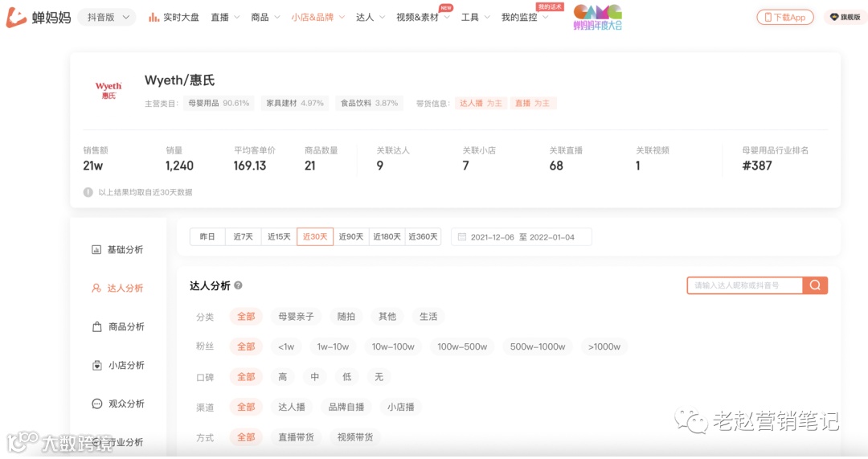The width and height of the screenshot is (868, 459).
Task: Select the 昨日 time range
Action: tap(207, 236)
